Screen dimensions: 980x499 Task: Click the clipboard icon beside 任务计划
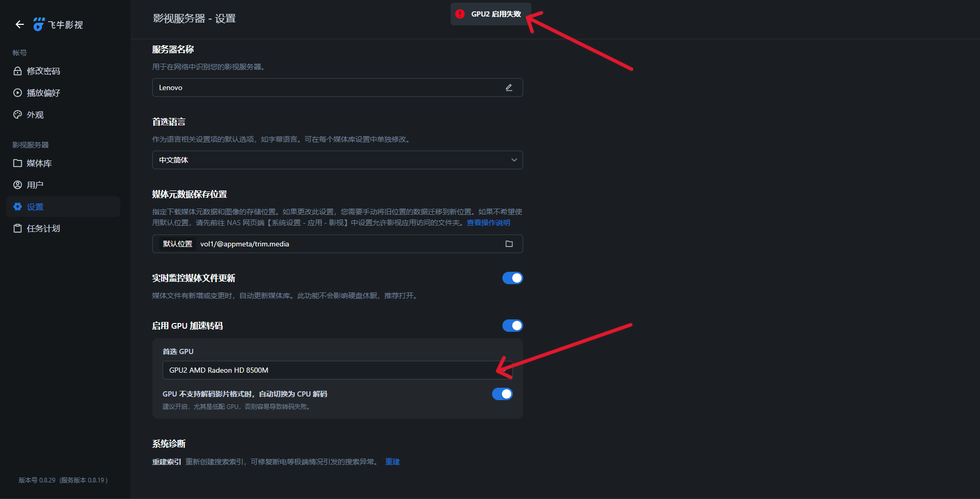click(x=18, y=228)
